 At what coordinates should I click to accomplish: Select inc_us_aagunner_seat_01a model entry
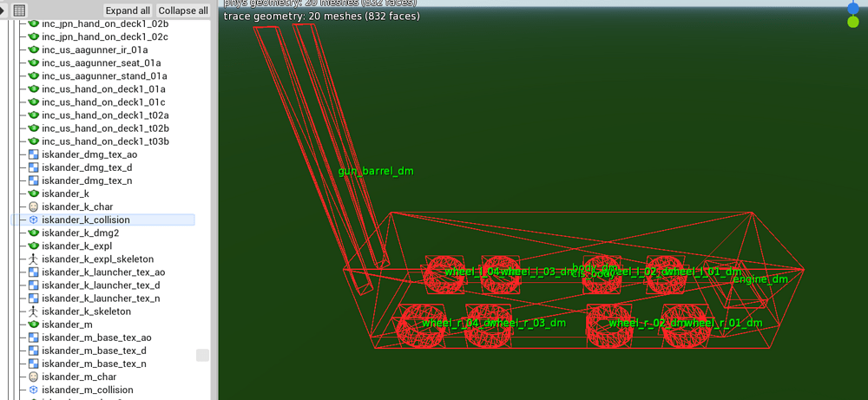pos(102,62)
